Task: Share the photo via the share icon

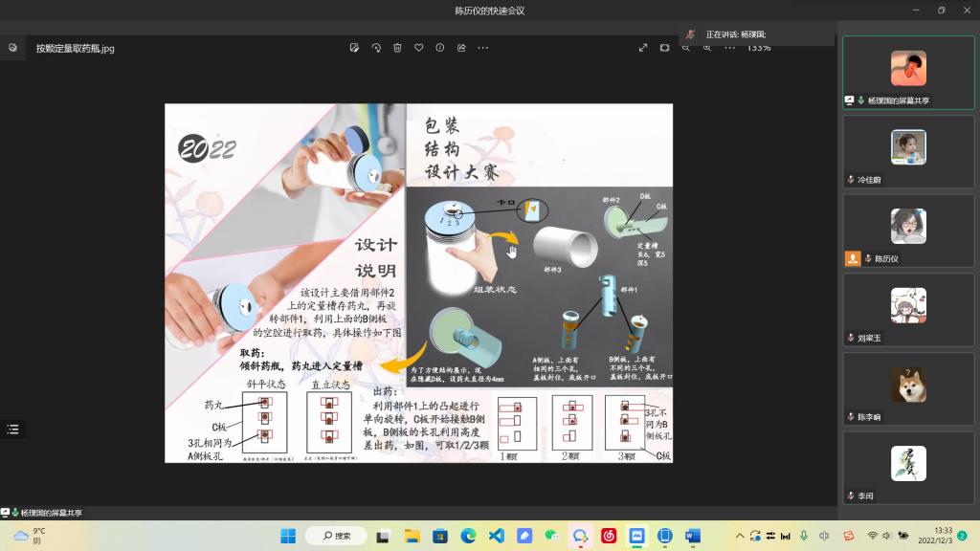Action: 461,48
